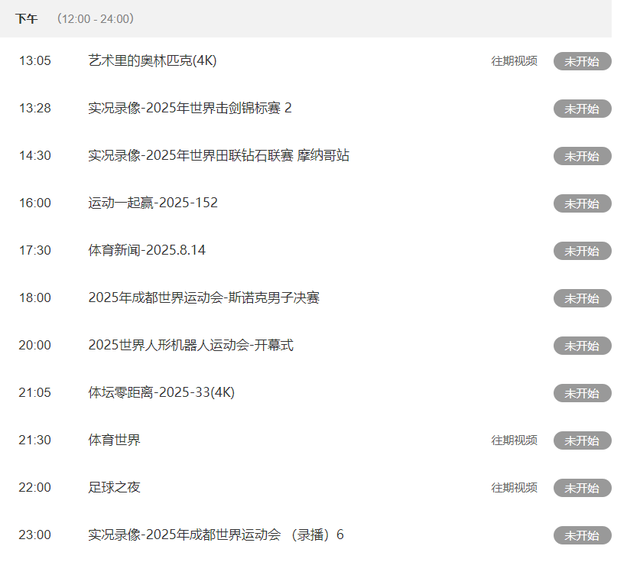Select program title 艺术里的奥林匹克(4K)
Image resolution: width=640 pixels, height=572 pixels.
[x=152, y=61]
